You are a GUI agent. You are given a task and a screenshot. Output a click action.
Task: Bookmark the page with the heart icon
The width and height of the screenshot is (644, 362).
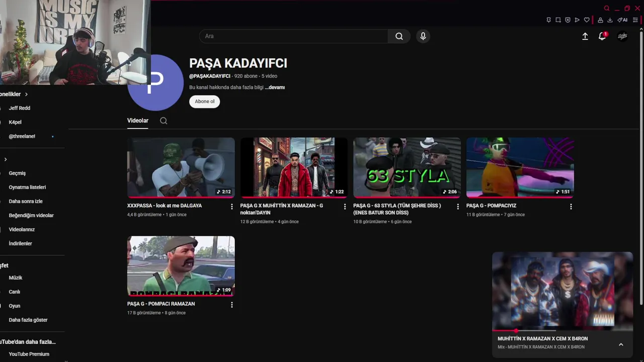[587, 20]
